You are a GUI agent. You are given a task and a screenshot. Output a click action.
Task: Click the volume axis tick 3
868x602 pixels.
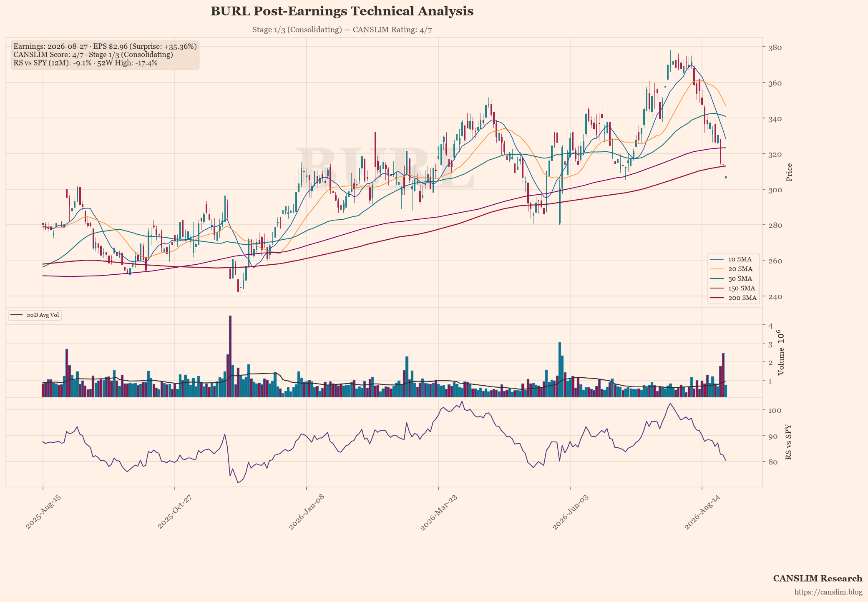pyautogui.click(x=770, y=344)
